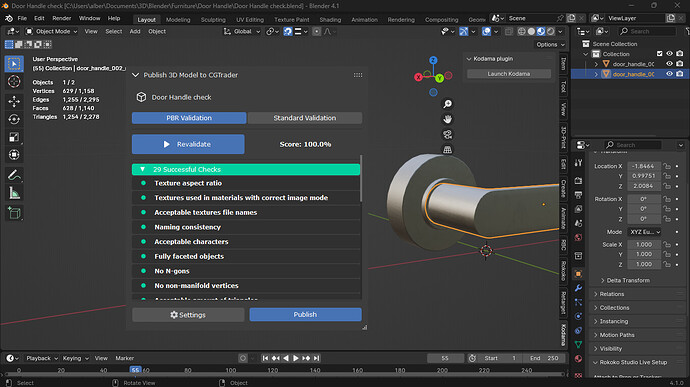Hide the Collection with its eye icon
This screenshot has width=690, height=387.
pos(669,54)
